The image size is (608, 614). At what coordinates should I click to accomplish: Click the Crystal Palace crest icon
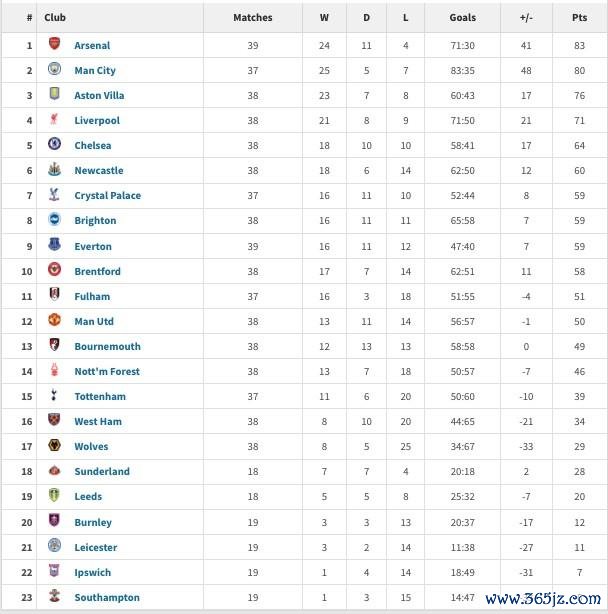click(x=54, y=195)
